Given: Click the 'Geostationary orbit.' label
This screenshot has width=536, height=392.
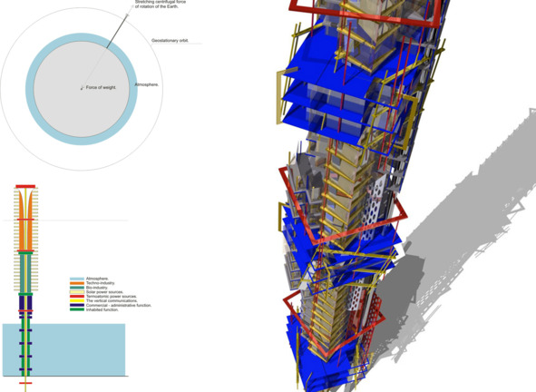Looking at the screenshot, I should pos(171,40).
